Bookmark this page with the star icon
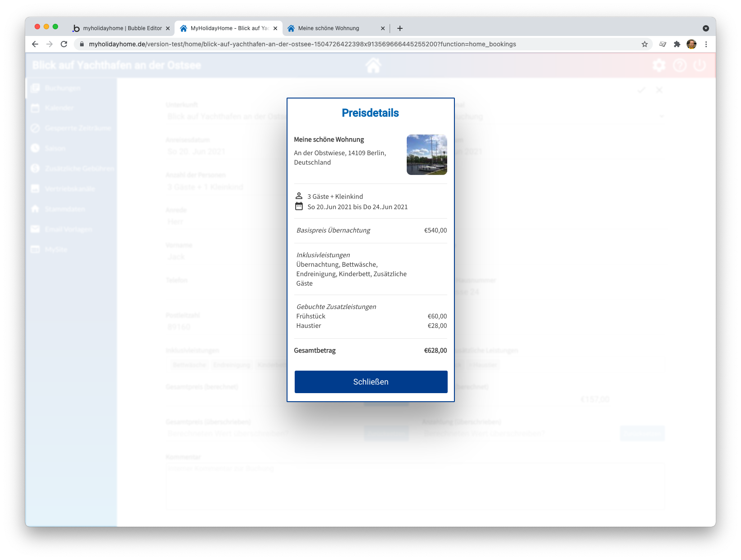 (x=644, y=44)
